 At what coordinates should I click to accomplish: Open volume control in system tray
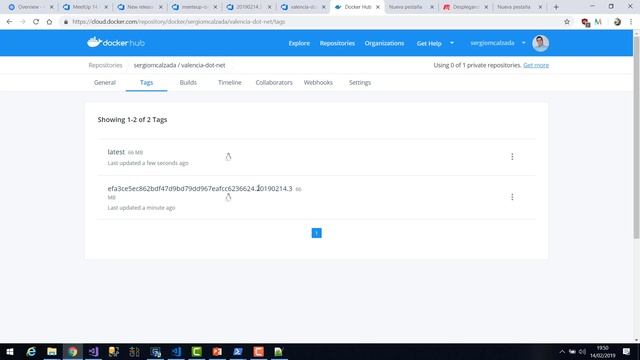click(x=582, y=351)
